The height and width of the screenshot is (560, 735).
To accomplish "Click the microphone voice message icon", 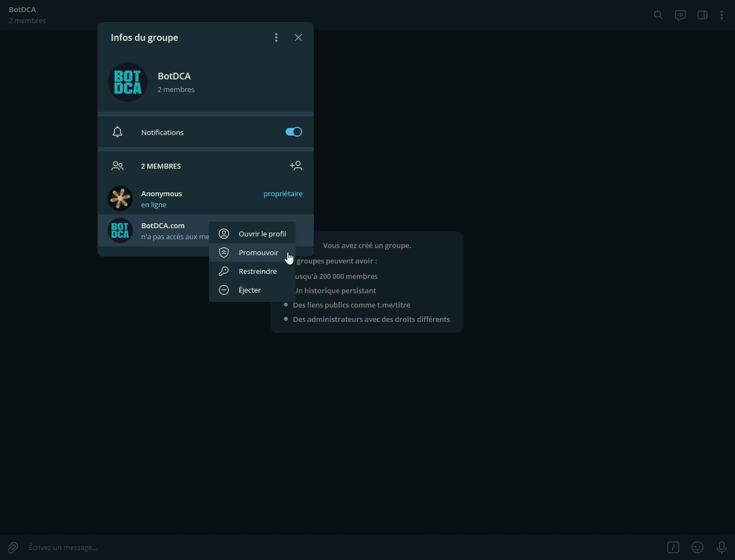I will click(x=722, y=547).
